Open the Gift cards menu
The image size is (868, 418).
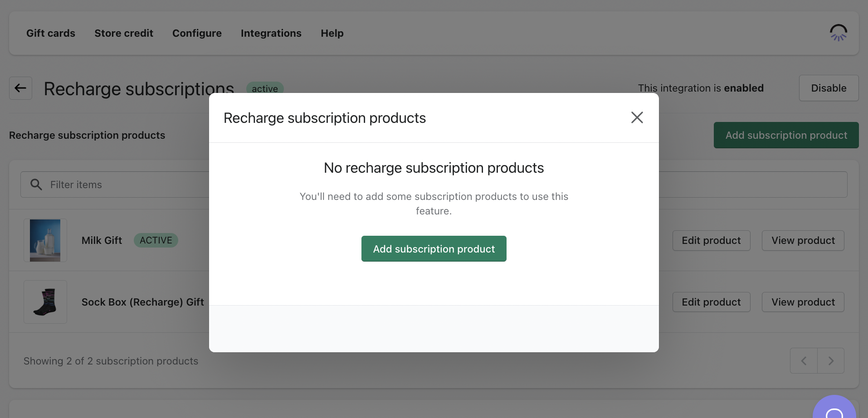click(51, 33)
